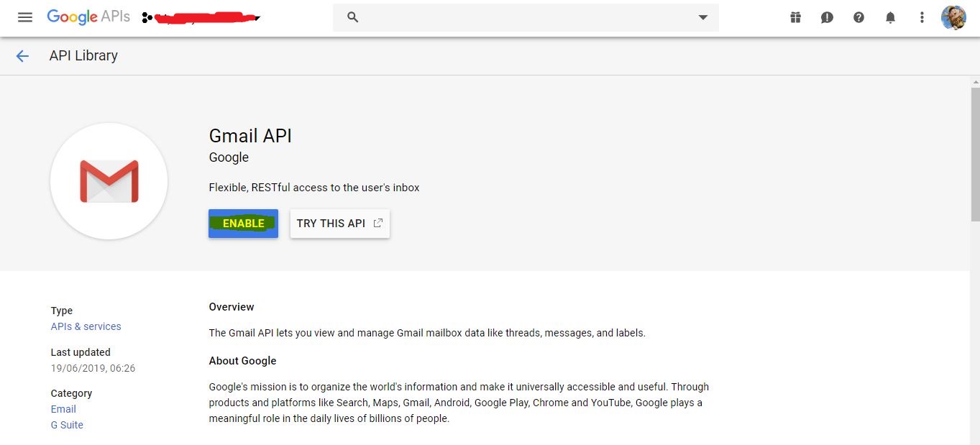Click the Gmail API title text
The image size is (980, 445).
250,136
